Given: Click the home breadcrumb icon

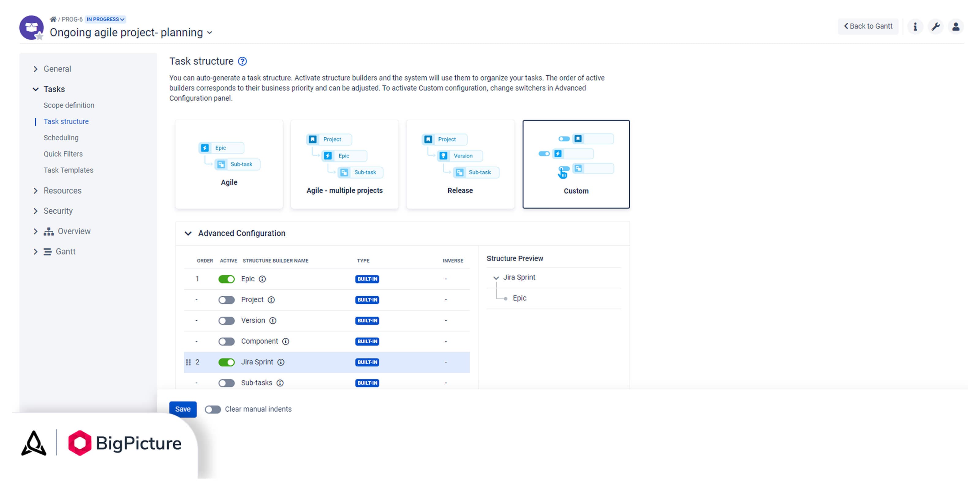Looking at the screenshot, I should pos(53,19).
